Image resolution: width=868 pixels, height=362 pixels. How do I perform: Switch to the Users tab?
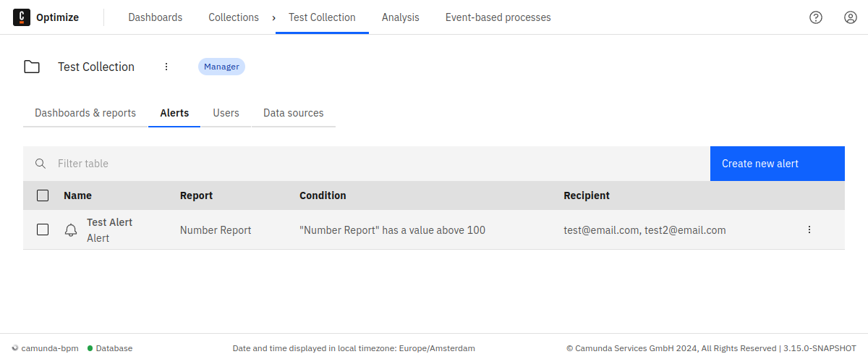pyautogui.click(x=226, y=113)
